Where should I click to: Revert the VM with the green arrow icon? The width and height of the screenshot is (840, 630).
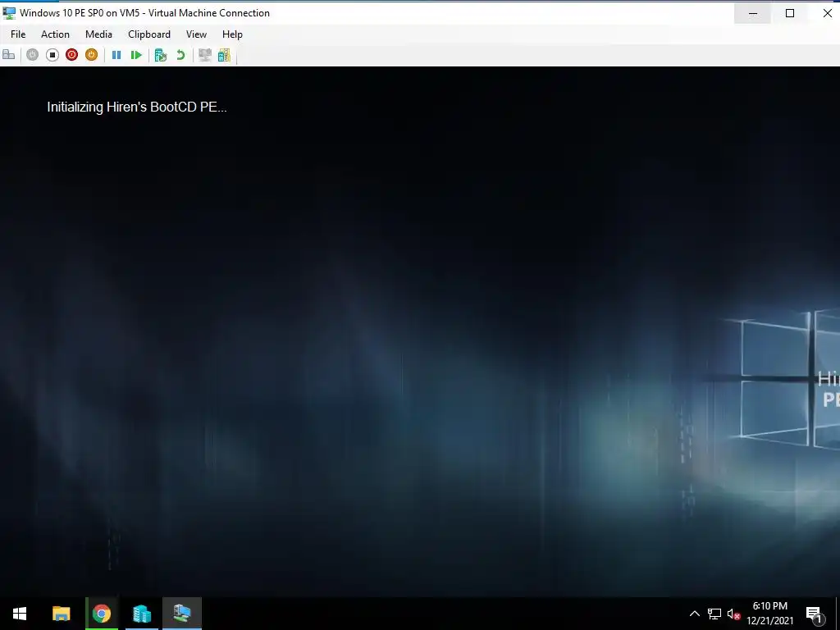coord(180,55)
